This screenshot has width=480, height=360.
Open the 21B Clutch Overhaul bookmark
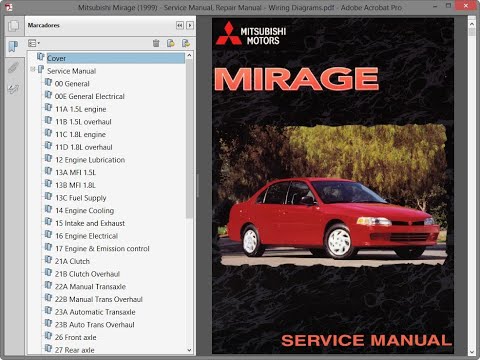87,274
